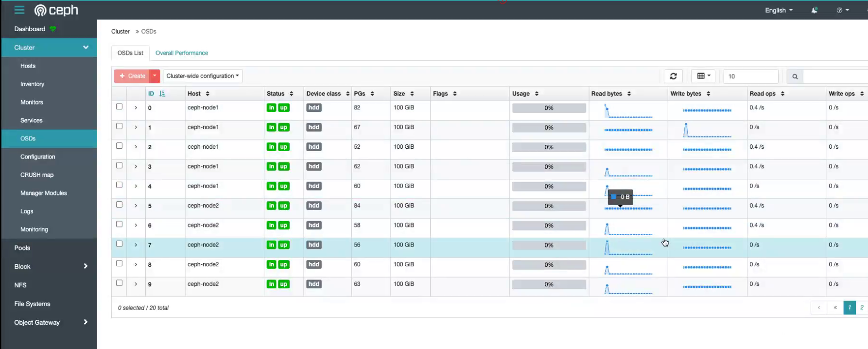Click the rows-per-page number field
Image resolution: width=868 pixels, height=349 pixels.
(x=751, y=76)
